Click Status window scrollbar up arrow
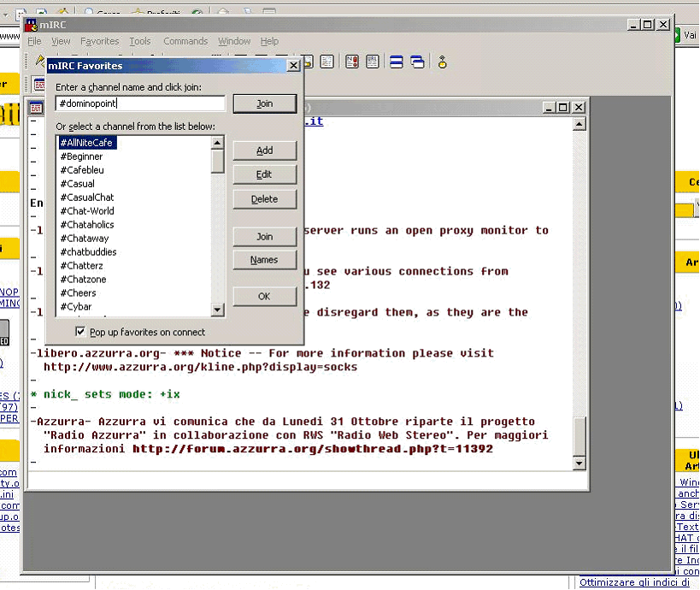Image resolution: width=700 pixels, height=590 pixels. (579, 124)
